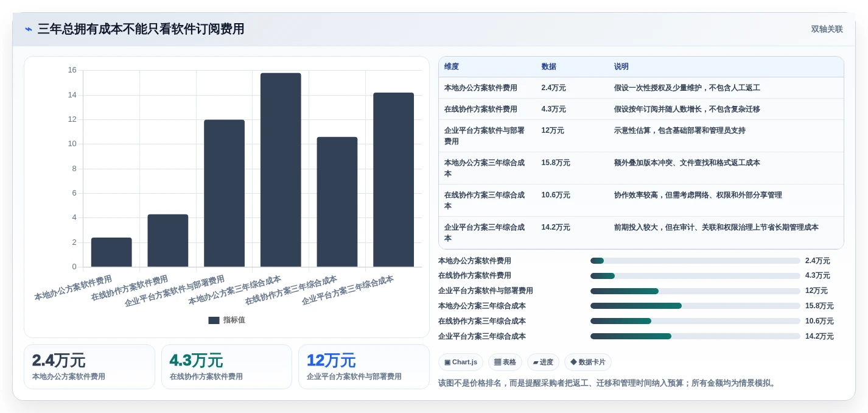Image resolution: width=868 pixels, height=413 pixels.
Task: Click the y-axis label 16
Action: coord(72,70)
